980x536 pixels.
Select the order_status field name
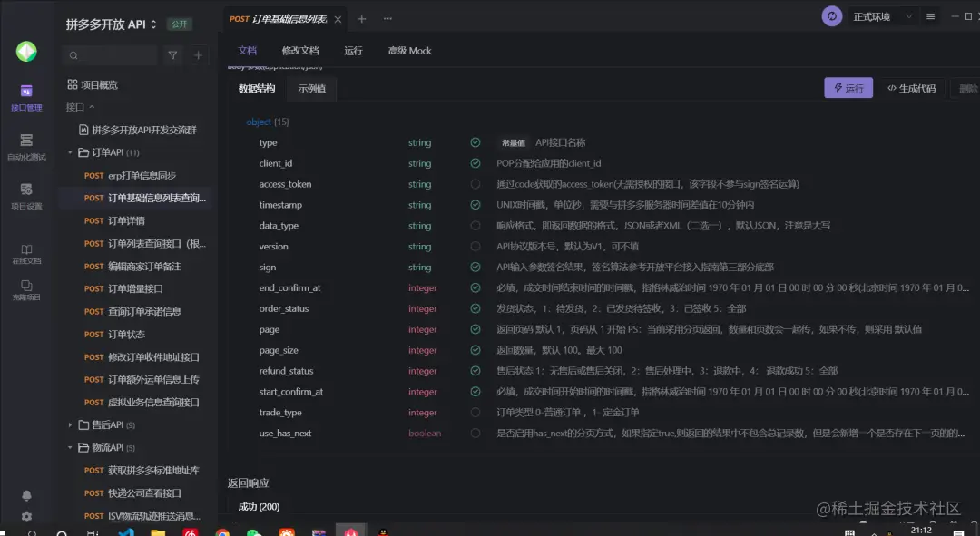click(x=284, y=308)
